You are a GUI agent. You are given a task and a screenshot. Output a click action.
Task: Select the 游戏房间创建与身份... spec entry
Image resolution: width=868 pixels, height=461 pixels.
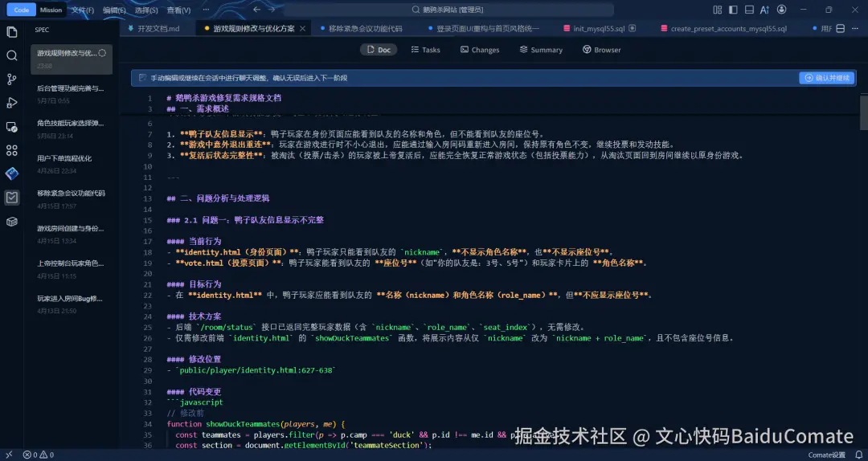point(72,234)
